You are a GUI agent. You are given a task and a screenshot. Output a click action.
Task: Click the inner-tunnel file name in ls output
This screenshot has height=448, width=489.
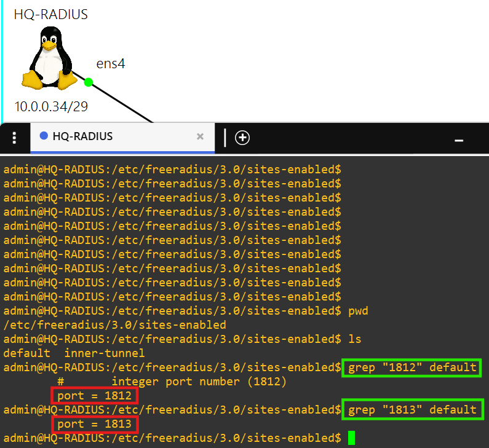point(104,353)
